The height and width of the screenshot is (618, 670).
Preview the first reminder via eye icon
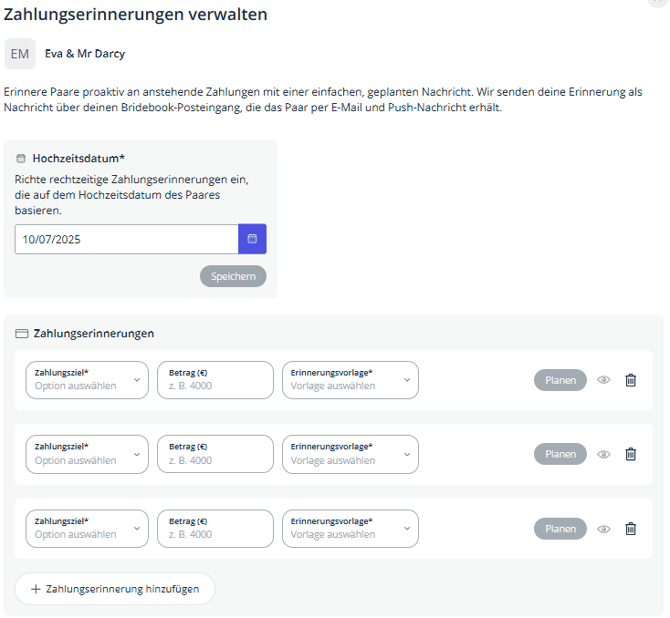603,380
